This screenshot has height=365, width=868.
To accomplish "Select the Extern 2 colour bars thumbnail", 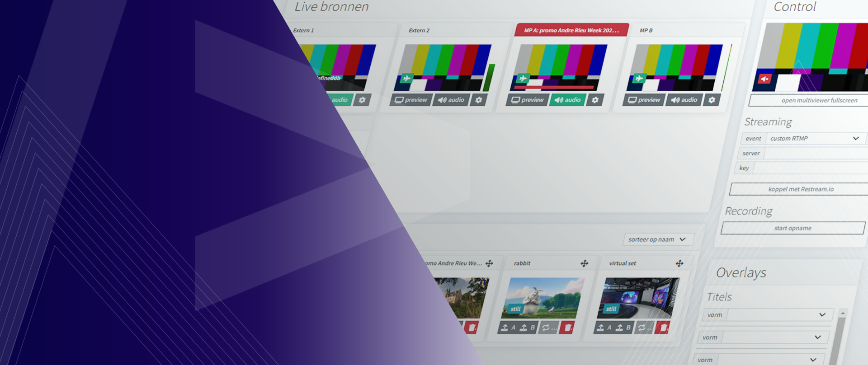I will 443,68.
